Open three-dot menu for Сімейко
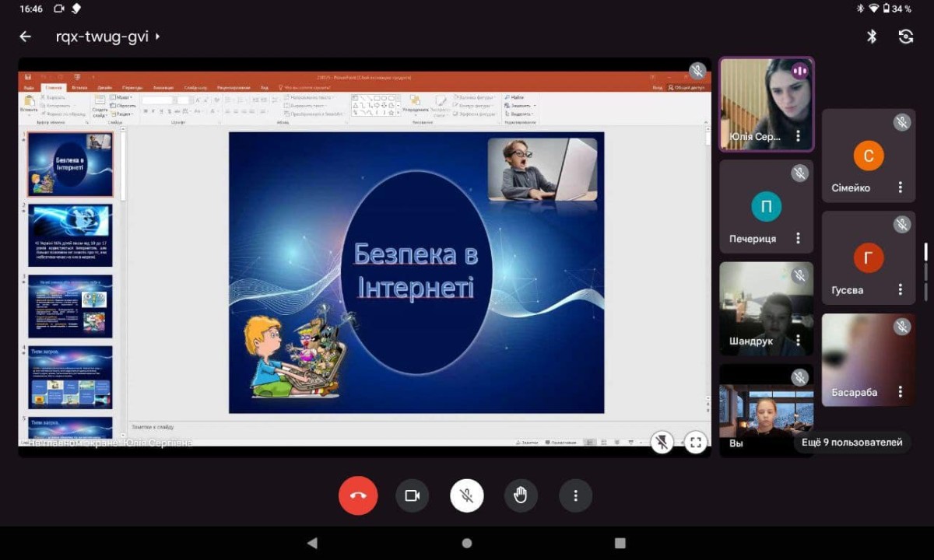 900,187
